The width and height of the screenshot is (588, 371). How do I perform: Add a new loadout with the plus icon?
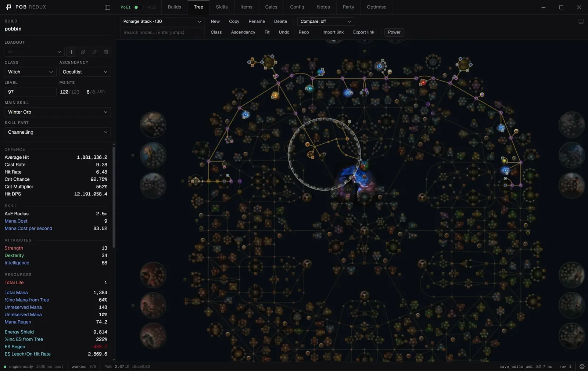[x=71, y=52]
